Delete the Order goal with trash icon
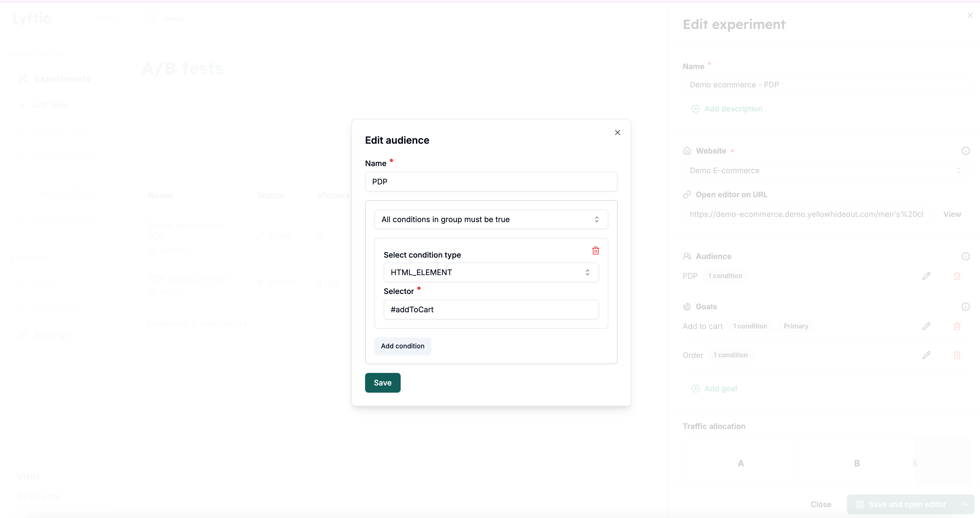Screen dimensions: 980x518 [957, 355]
